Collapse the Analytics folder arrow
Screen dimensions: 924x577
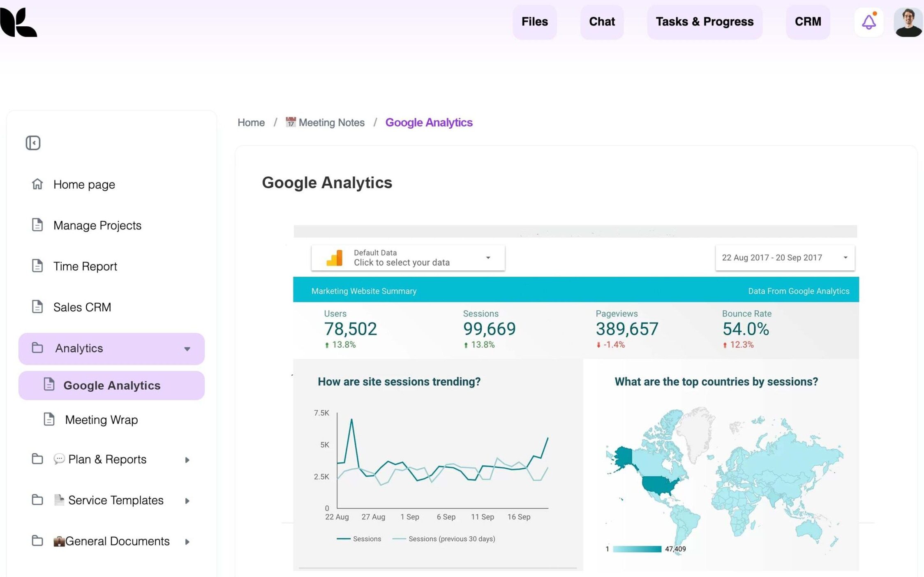[187, 349]
